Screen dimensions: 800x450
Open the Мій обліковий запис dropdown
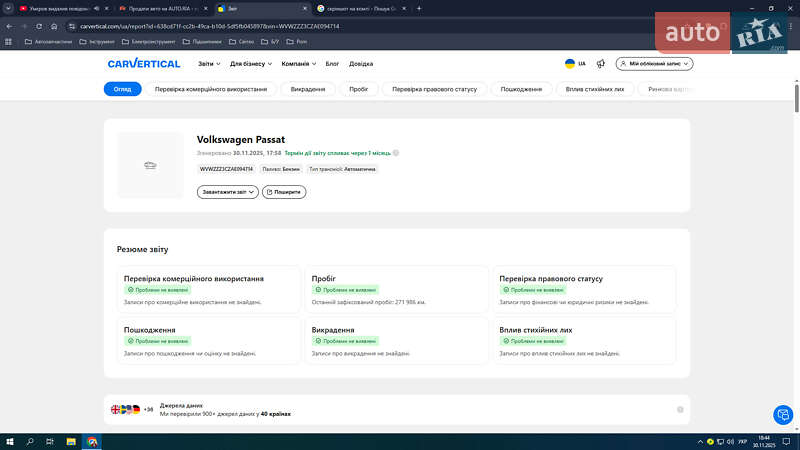(x=654, y=64)
